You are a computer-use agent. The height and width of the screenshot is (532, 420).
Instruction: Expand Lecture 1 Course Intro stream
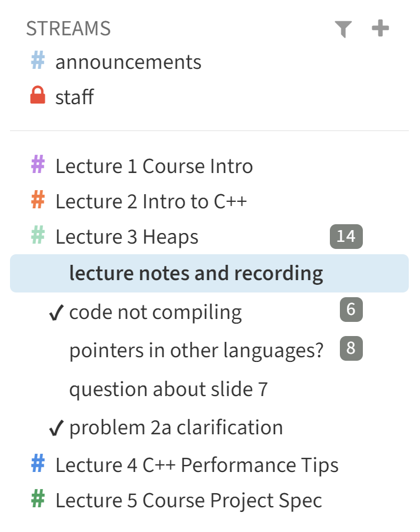154,166
